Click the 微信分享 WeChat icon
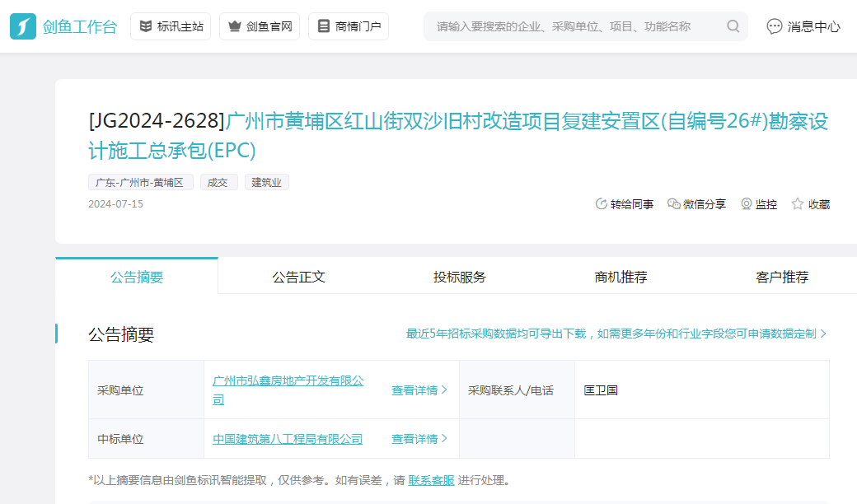This screenshot has height=504, width=857. tap(674, 204)
